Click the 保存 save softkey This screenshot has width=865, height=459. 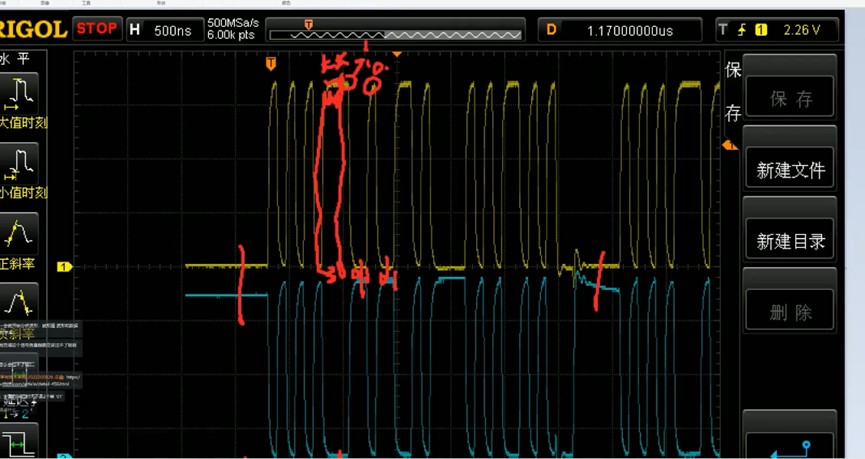click(x=790, y=98)
